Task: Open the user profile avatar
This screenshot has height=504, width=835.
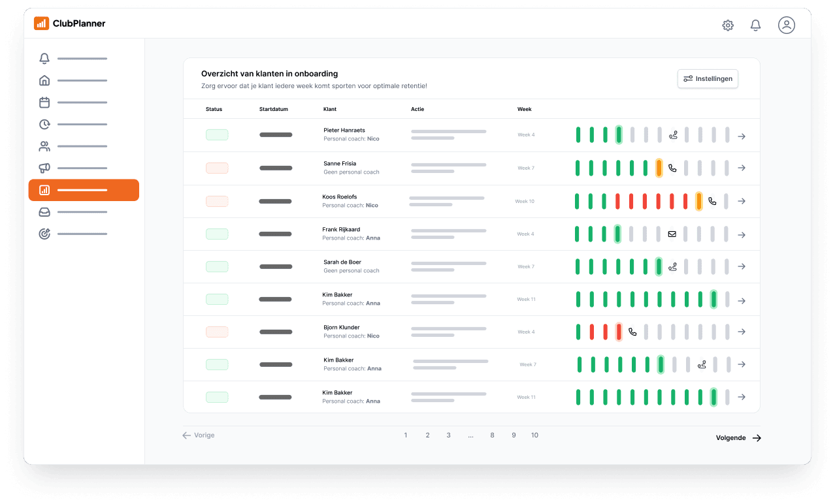Action: point(786,25)
